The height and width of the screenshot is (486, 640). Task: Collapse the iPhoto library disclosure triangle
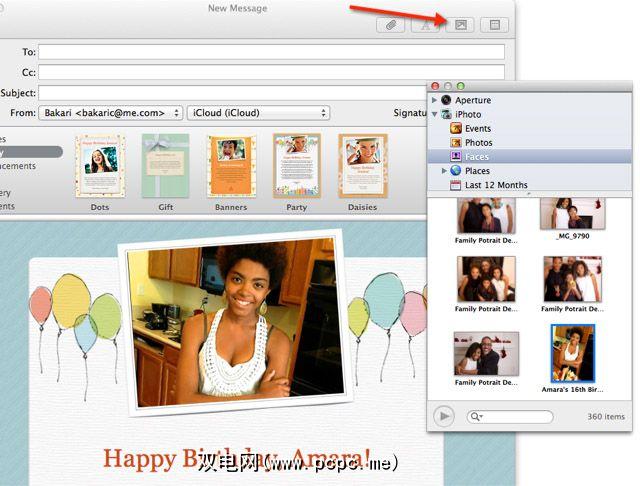(434, 115)
